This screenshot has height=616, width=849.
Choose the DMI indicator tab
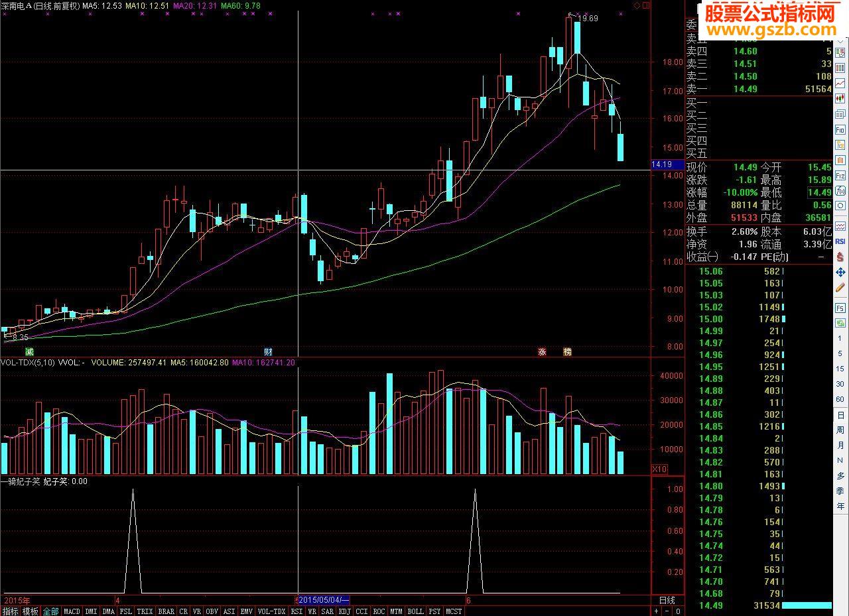click(91, 611)
